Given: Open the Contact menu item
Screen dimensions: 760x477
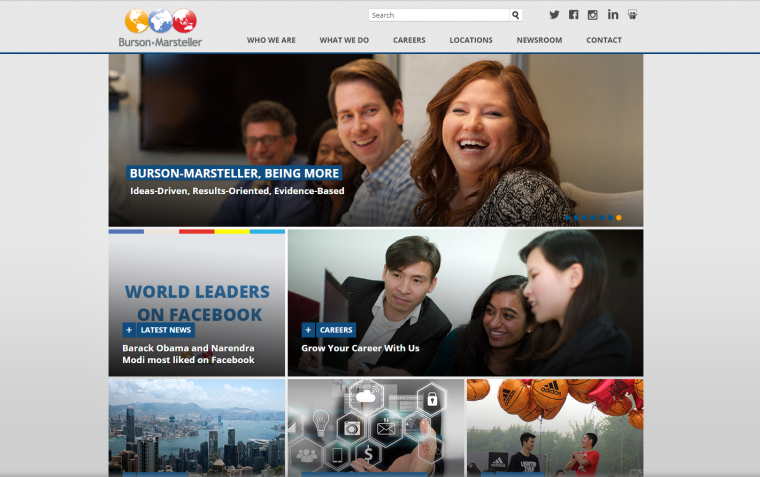Looking at the screenshot, I should [604, 40].
